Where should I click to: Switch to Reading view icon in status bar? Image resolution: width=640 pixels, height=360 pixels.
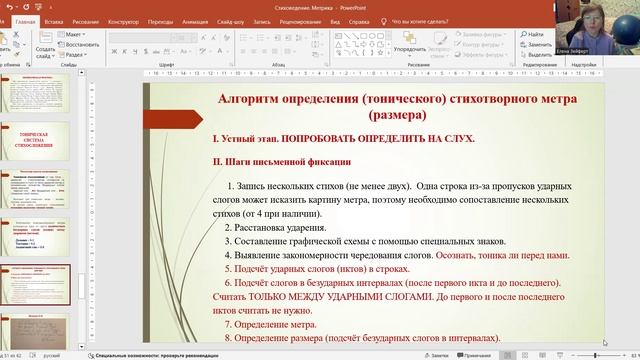point(542,356)
